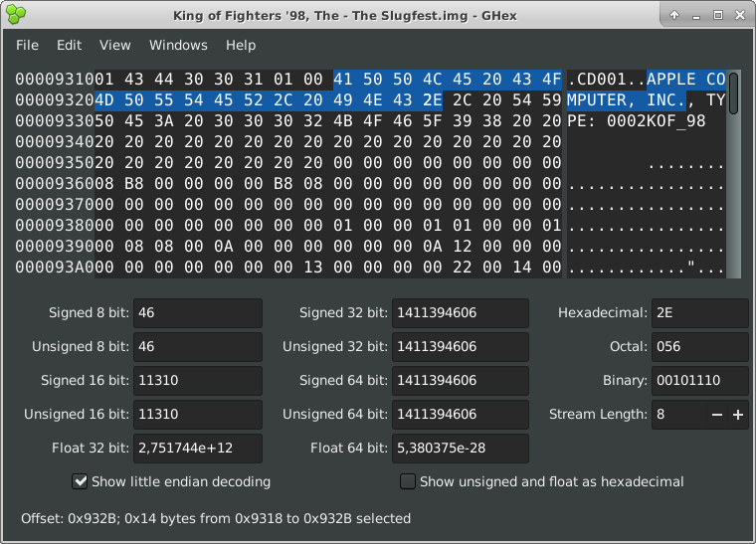
Task: Click ASCII text 'APPLE CO' in first row
Action: pos(685,79)
